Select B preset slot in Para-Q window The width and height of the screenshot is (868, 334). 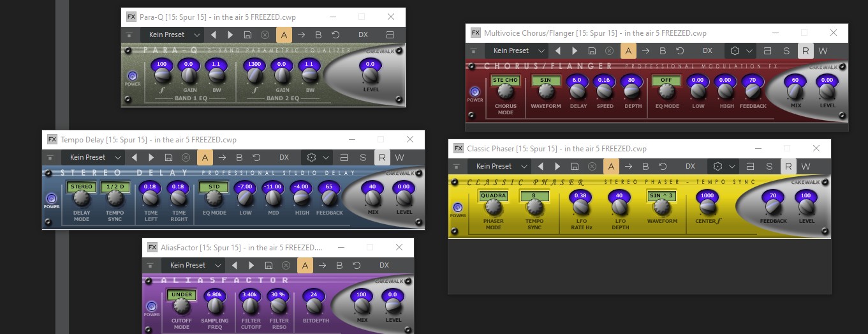click(318, 34)
